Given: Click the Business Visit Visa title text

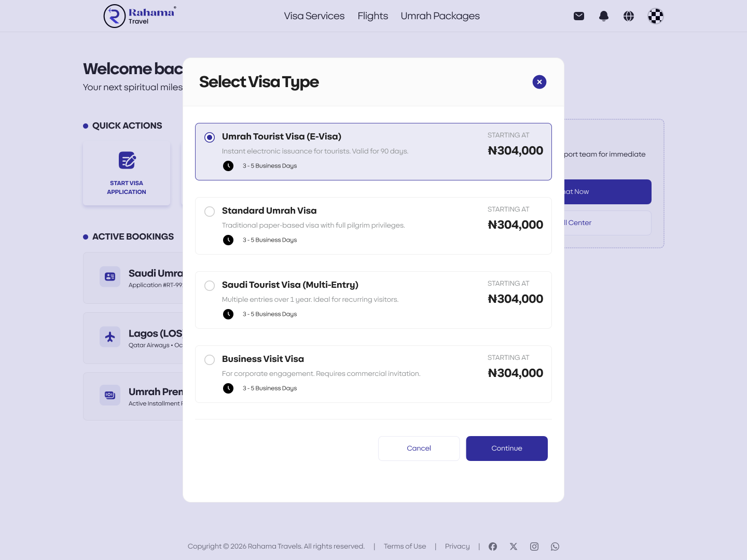Looking at the screenshot, I should (263, 359).
